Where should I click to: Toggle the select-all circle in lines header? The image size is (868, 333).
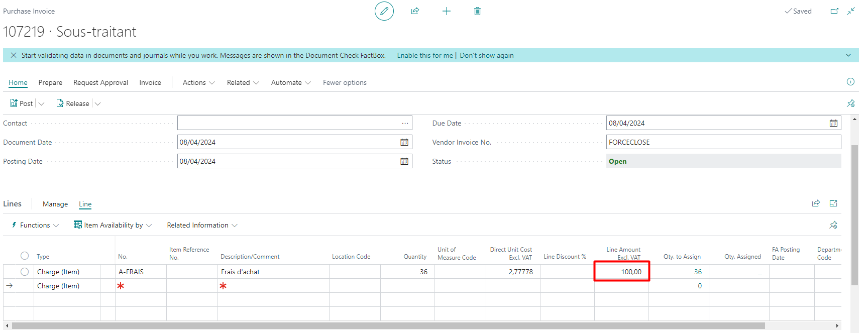coord(25,256)
